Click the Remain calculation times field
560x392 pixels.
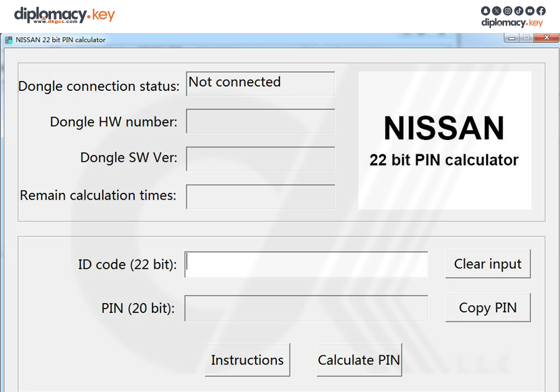[x=260, y=197]
